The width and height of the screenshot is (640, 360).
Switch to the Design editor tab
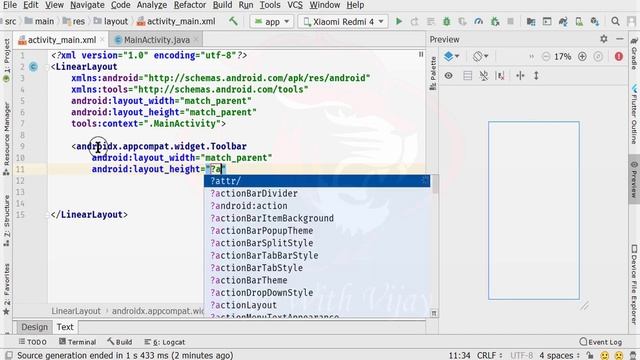[34, 327]
